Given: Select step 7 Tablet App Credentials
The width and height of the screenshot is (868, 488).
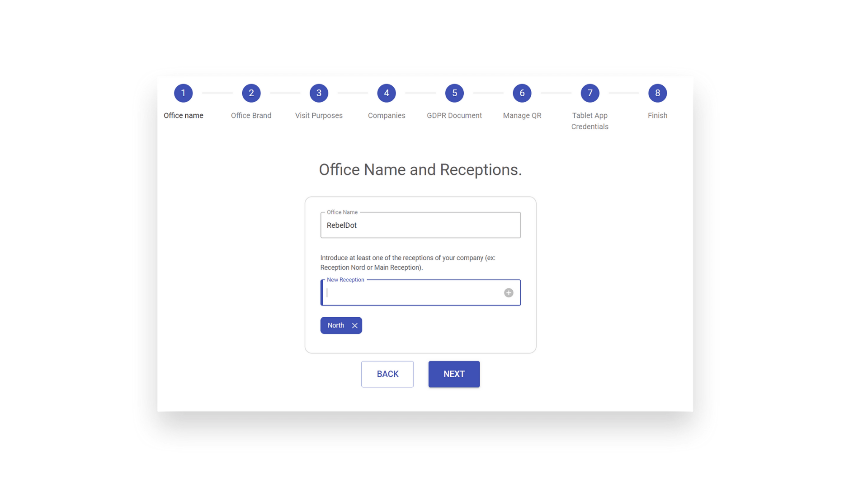Looking at the screenshot, I should point(590,93).
